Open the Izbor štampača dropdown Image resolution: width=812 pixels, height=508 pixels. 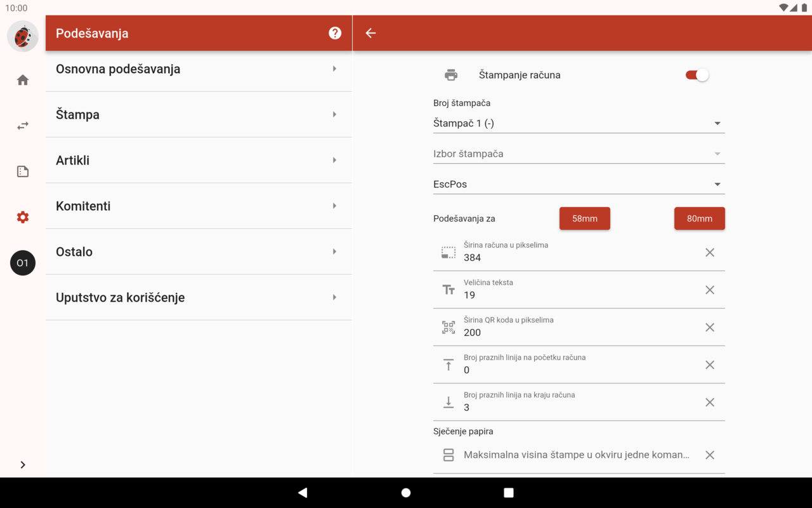point(579,154)
